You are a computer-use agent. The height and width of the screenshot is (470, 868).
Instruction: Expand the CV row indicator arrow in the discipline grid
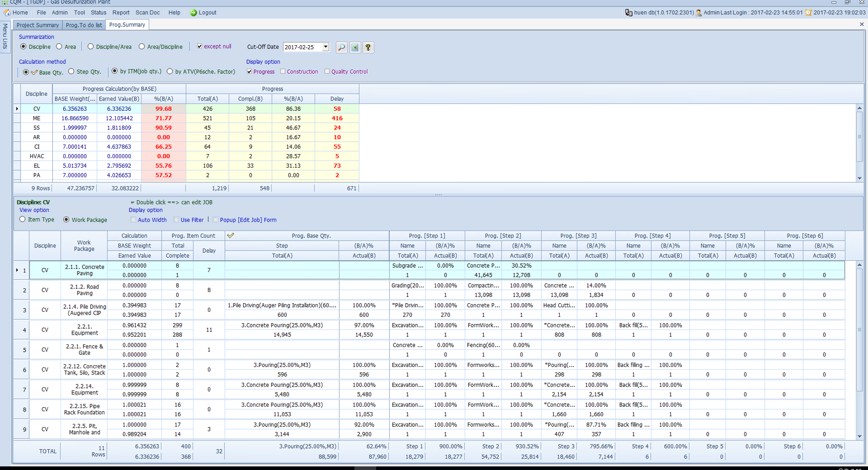tap(17, 109)
